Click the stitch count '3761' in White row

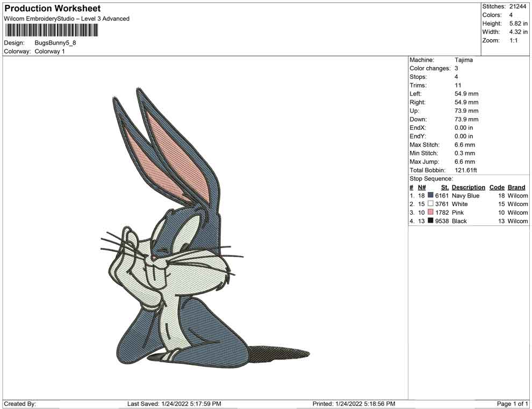[x=442, y=204]
